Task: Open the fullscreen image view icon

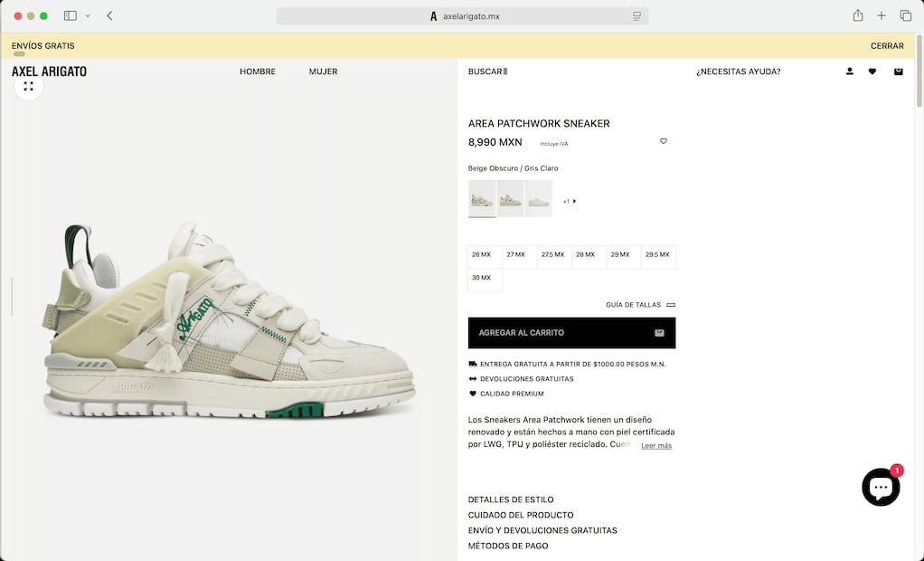Action: tap(28, 86)
